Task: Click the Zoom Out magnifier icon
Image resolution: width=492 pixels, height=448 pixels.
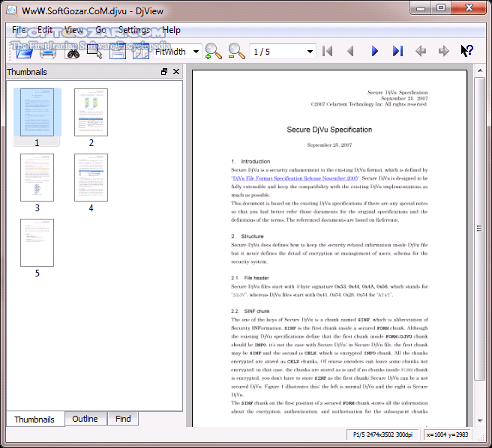Action: [236, 52]
